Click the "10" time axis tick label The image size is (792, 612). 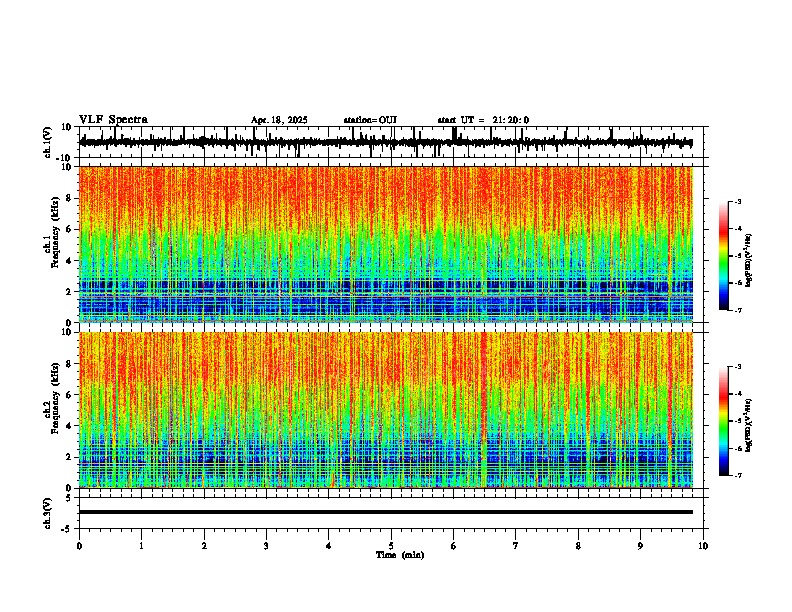(703, 546)
